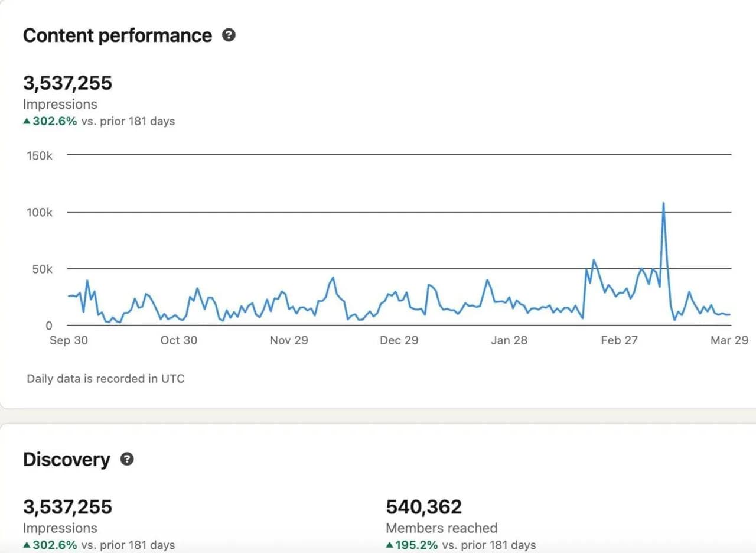
Task: Click the 540,362 members reached figure
Action: tap(423, 507)
